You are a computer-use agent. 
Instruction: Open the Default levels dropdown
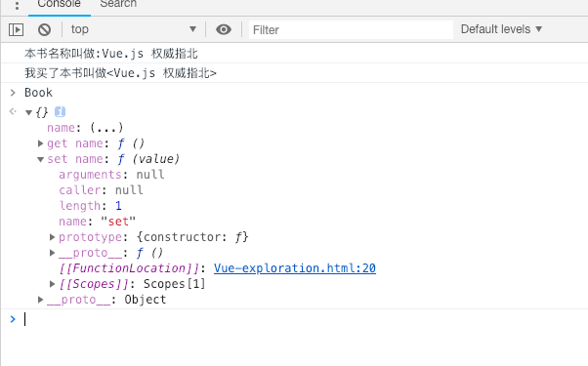coord(501,29)
